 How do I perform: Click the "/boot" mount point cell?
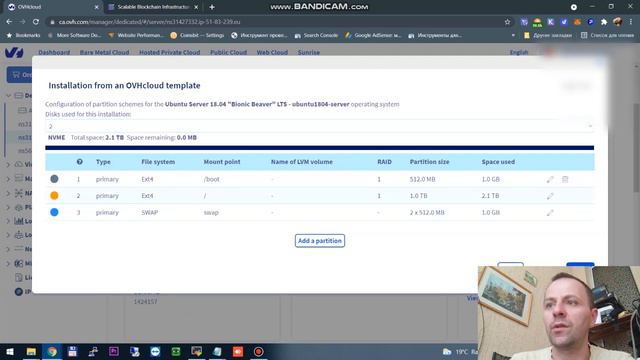point(211,179)
